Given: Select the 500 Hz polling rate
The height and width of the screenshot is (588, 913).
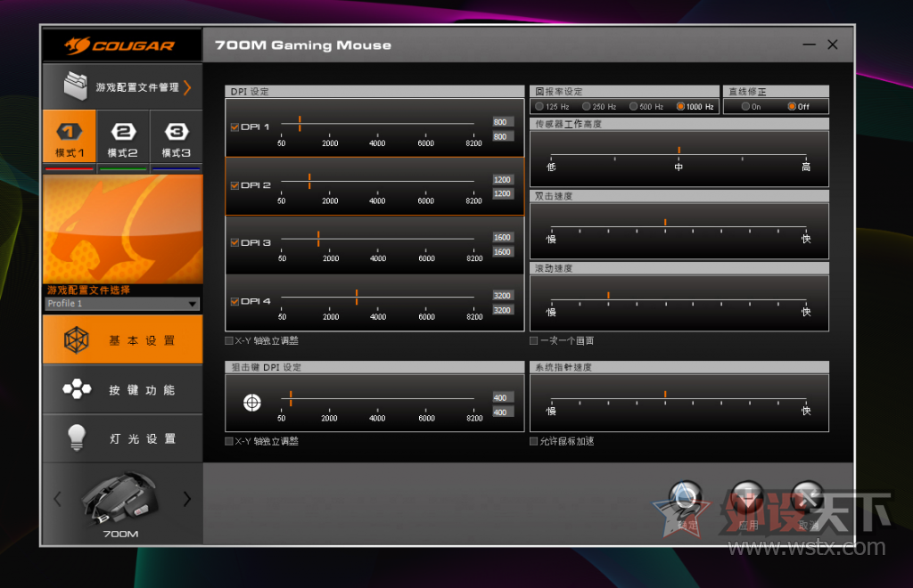Looking at the screenshot, I should coord(634,106).
